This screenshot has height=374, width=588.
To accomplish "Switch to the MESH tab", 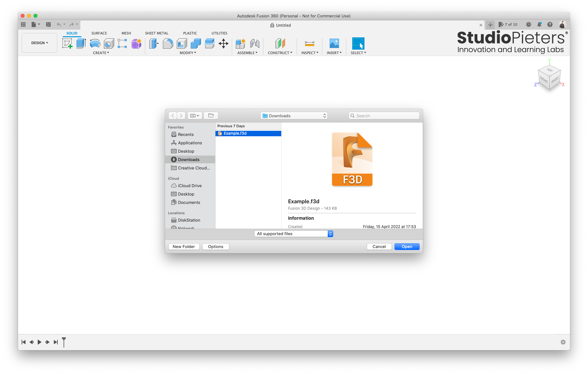I will pos(126,33).
